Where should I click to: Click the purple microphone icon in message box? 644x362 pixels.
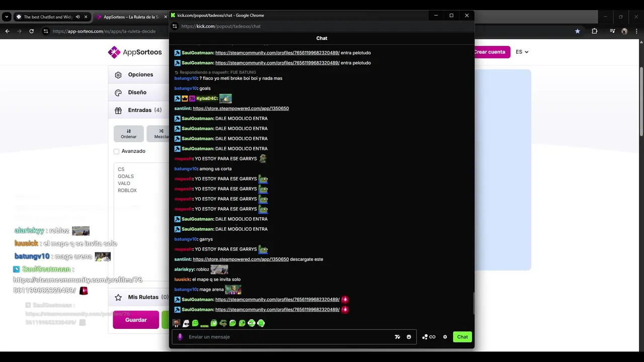pos(180,337)
